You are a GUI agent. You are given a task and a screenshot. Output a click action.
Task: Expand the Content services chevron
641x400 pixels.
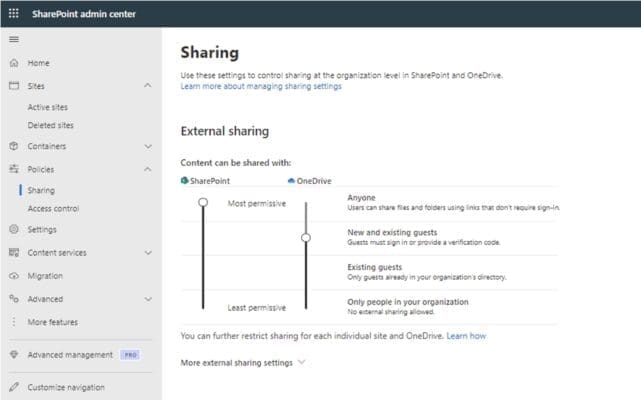click(148, 253)
